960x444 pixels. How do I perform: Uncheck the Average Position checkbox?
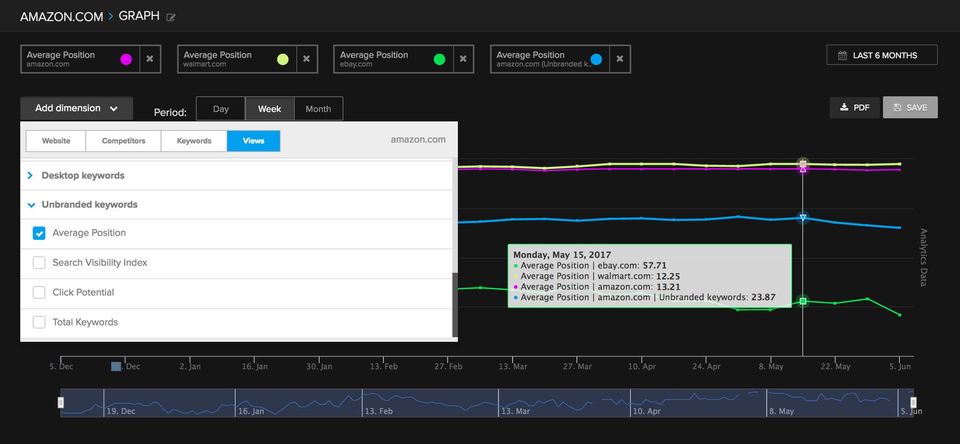[x=39, y=233]
